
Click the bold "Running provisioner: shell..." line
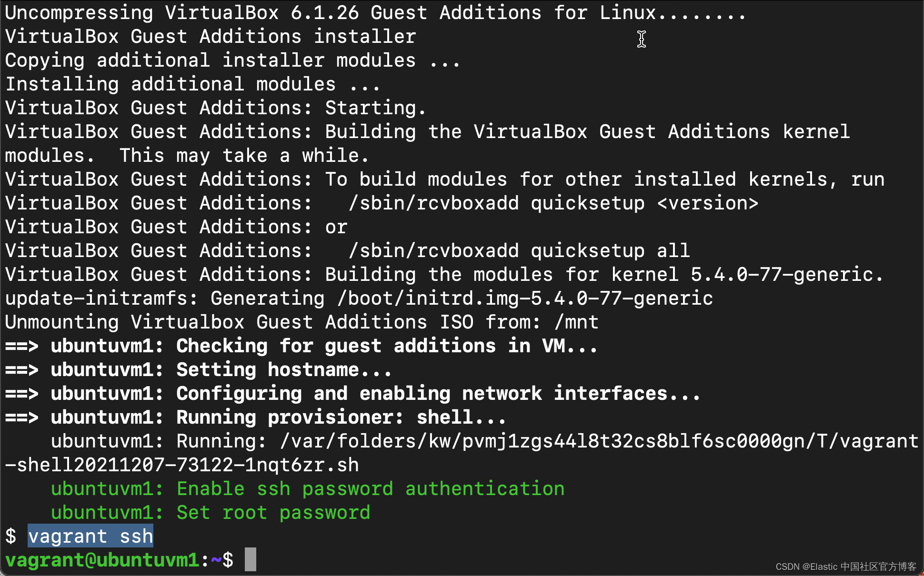pos(341,417)
